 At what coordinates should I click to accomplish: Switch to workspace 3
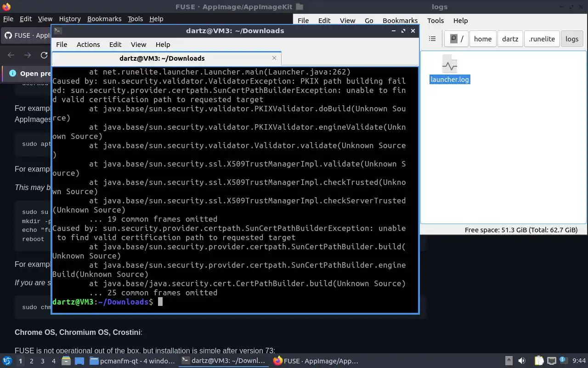click(x=43, y=361)
